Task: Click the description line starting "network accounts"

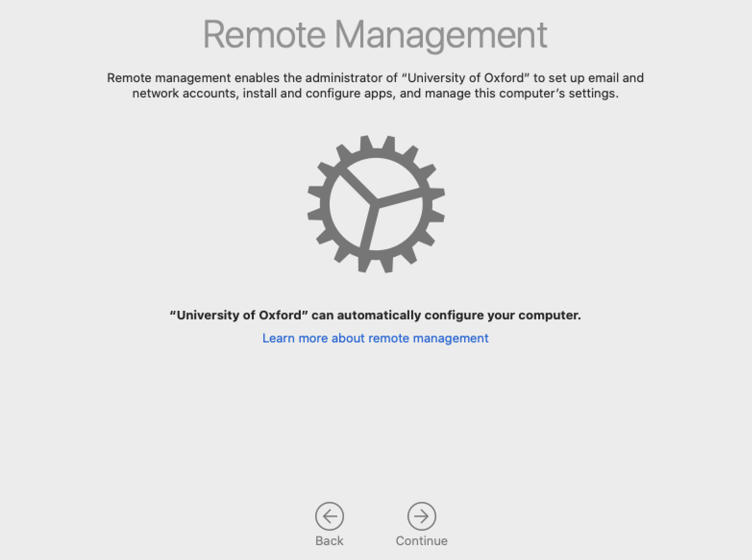Action: click(x=375, y=93)
